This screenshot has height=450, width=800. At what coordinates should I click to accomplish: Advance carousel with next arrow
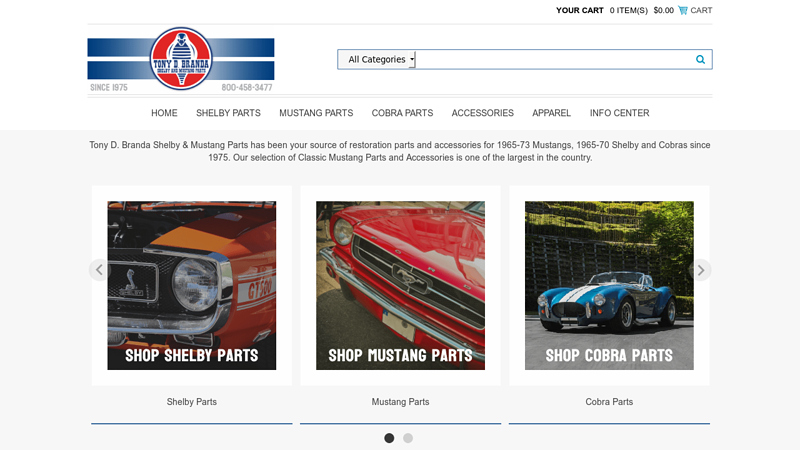(701, 270)
